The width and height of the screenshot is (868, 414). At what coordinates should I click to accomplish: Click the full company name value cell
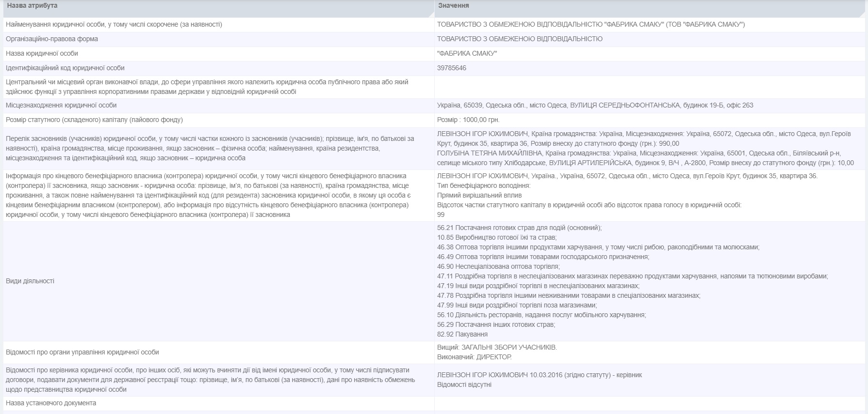click(x=591, y=25)
